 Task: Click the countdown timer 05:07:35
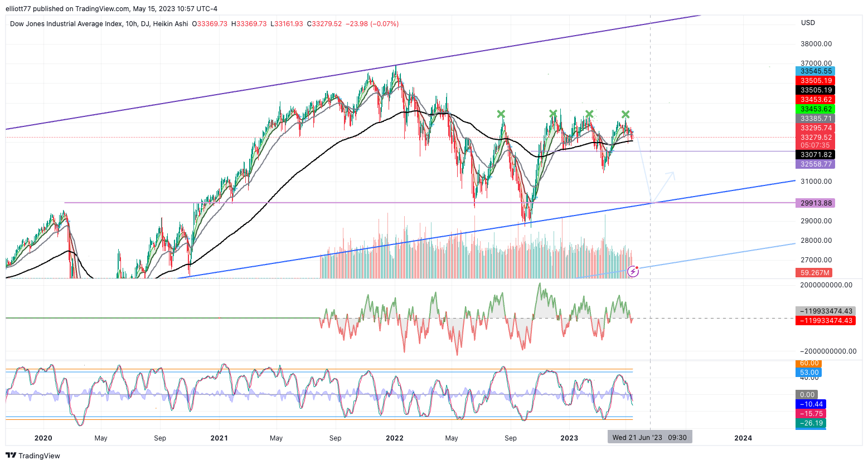815,145
